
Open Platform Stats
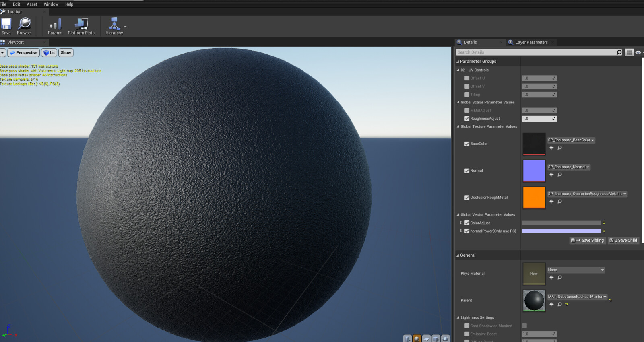click(81, 26)
